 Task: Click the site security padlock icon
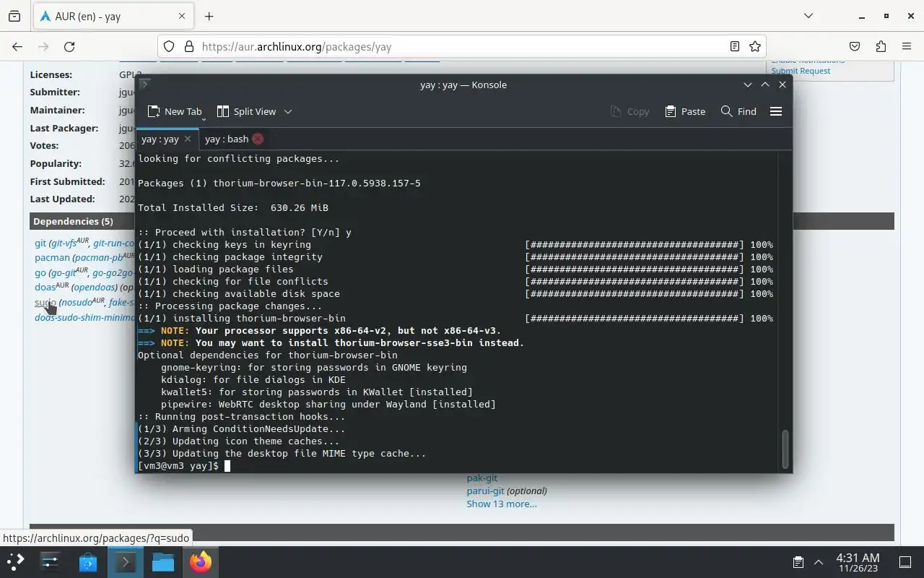(189, 46)
